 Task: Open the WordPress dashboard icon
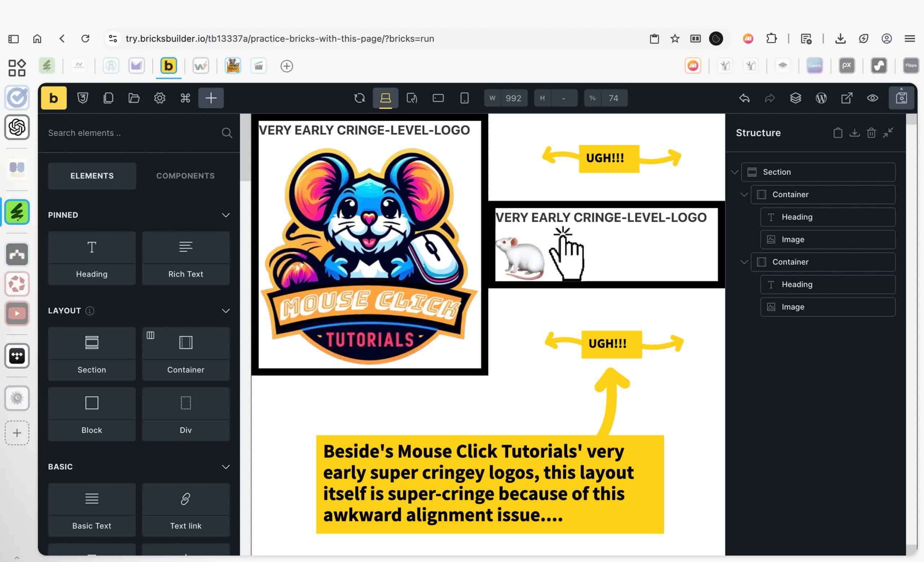[x=821, y=98]
